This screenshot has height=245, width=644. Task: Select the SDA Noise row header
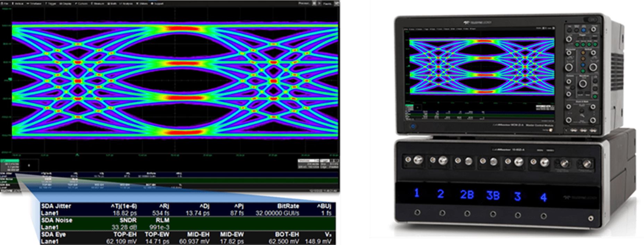pos(57,220)
